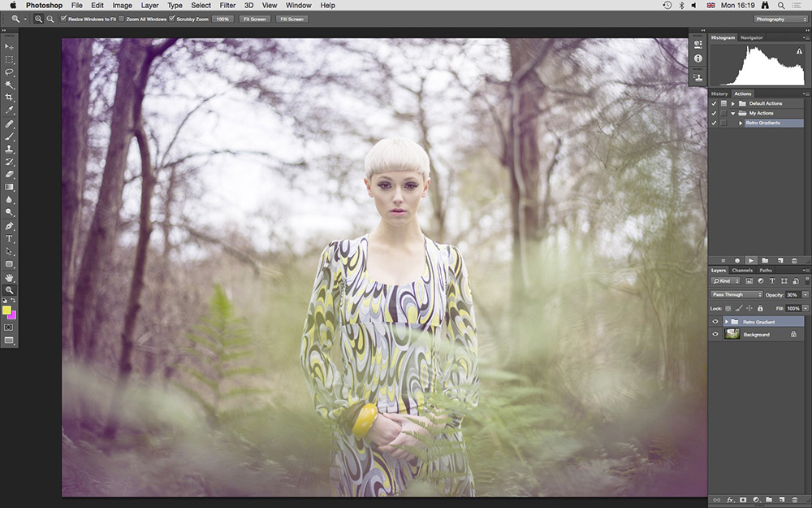Viewport: 812px width, 508px height.
Task: Select the Hand tool
Action: [x=9, y=278]
